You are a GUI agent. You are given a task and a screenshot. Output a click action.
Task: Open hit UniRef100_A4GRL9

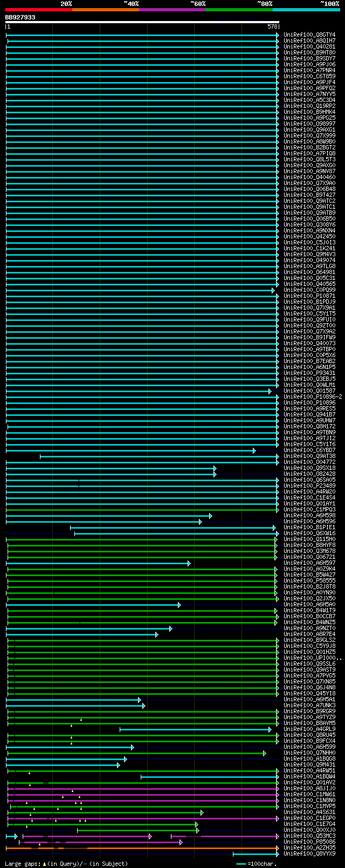[309, 729]
